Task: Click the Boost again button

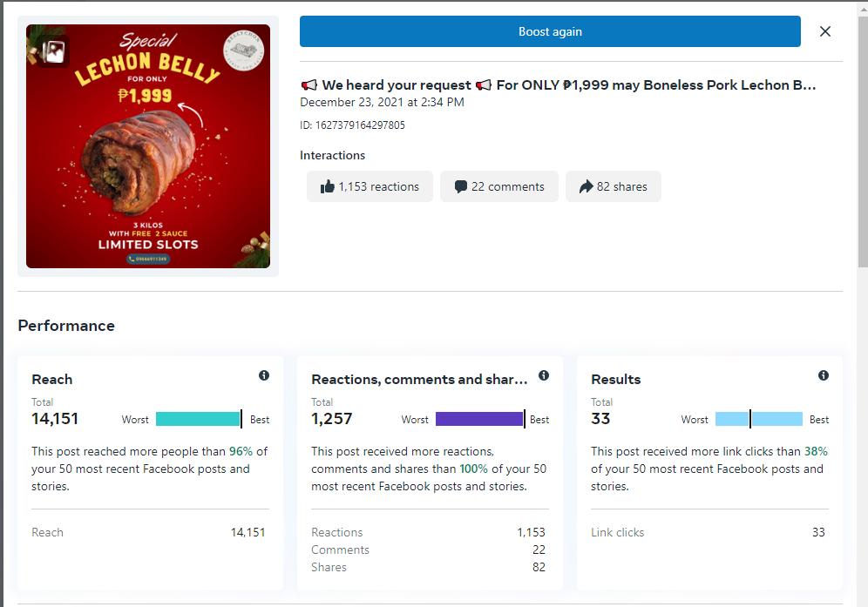Action: coord(550,31)
